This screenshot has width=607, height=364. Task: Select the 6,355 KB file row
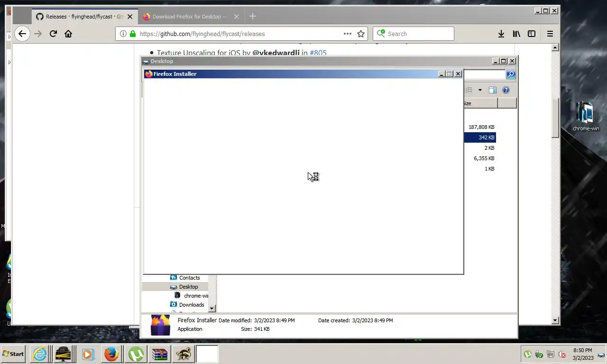pyautogui.click(x=480, y=158)
